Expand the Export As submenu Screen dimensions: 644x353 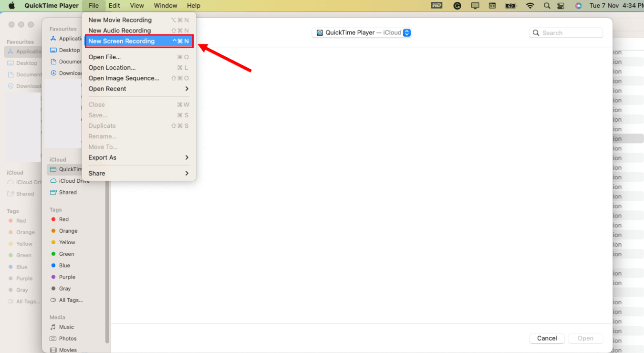(139, 157)
